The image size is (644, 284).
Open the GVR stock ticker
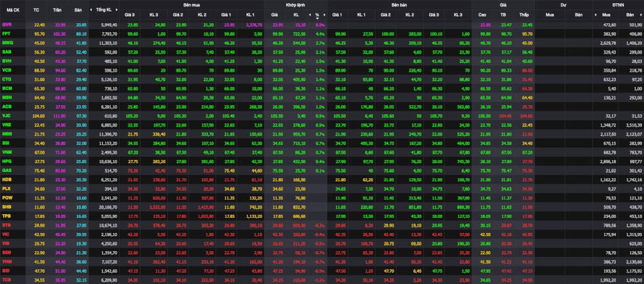click(x=7, y=25)
